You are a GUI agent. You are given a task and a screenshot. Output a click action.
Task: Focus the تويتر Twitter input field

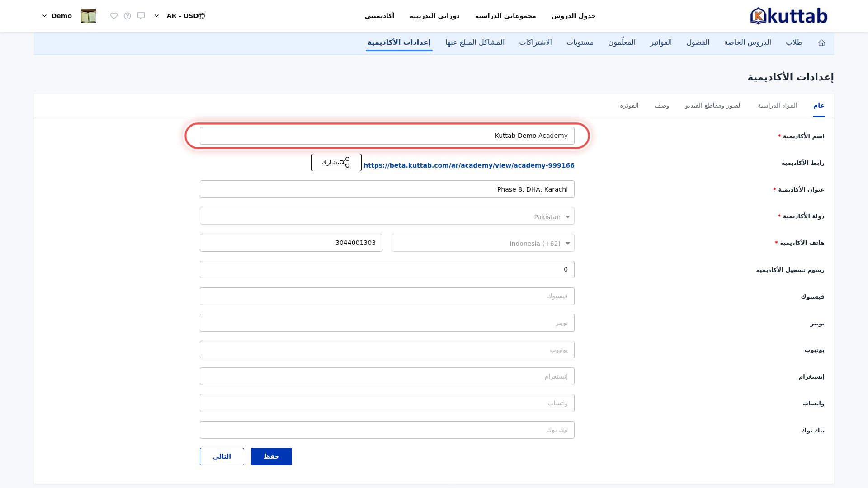pos(387,323)
